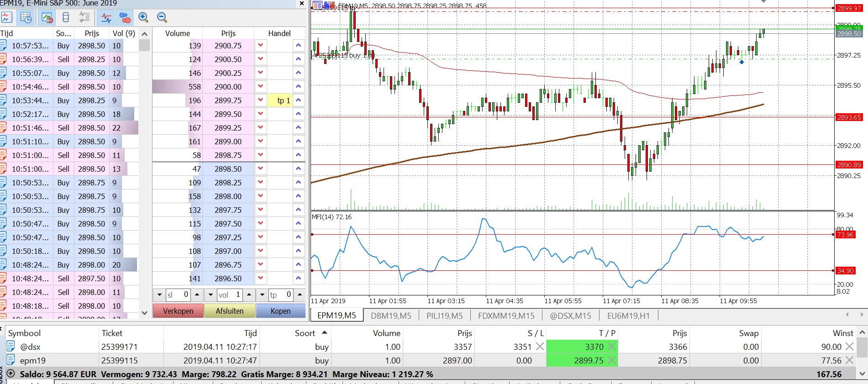
Task: Open the tp dropdown arrow
Action: click(x=262, y=295)
